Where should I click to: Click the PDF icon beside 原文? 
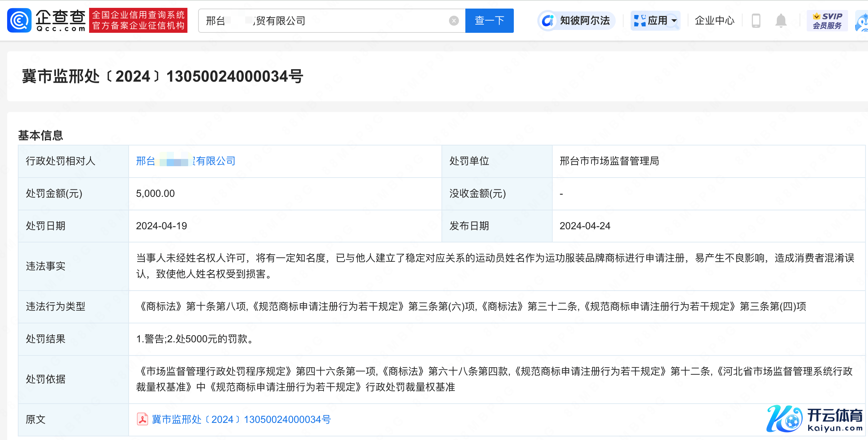click(142, 419)
